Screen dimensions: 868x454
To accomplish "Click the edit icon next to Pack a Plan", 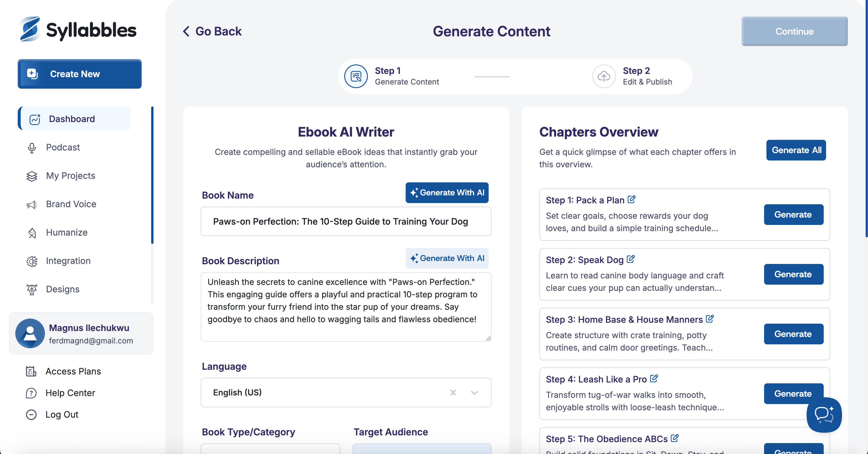I will 632,199.
